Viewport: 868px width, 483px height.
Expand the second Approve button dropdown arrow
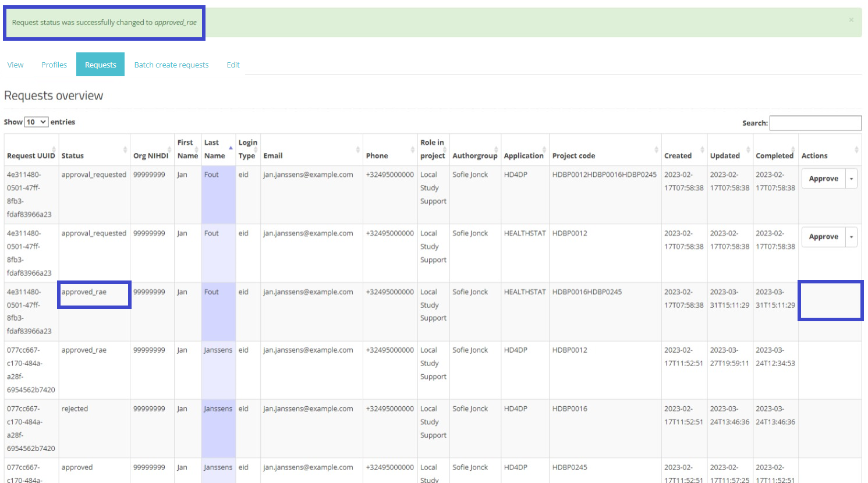851,237
